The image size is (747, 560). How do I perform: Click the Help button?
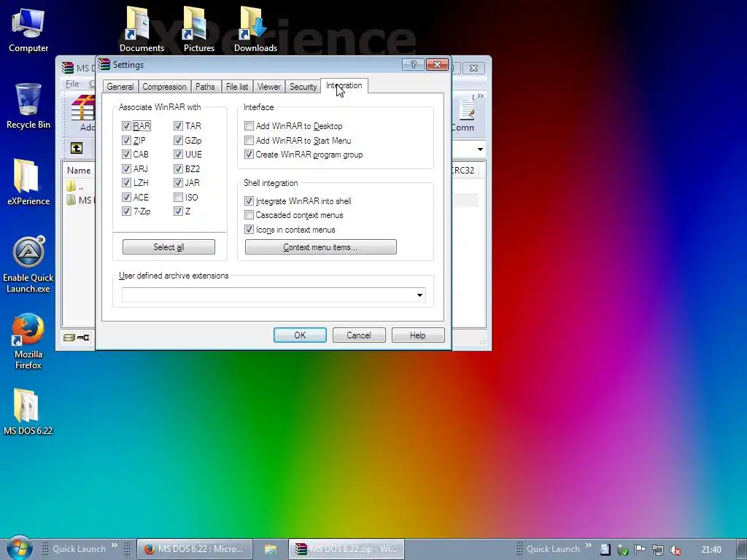pos(418,335)
